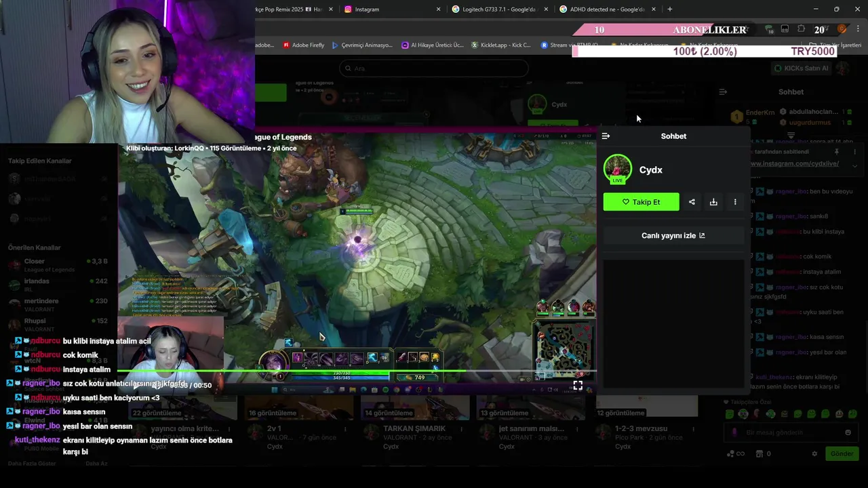Click the KICKs Satın Al button
This screenshot has height=488, width=868.
pos(802,68)
